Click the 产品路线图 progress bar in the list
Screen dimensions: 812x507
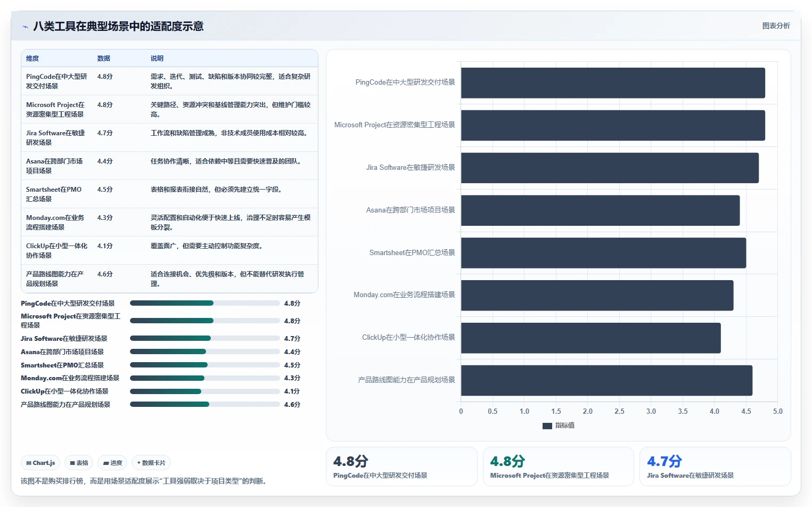click(x=205, y=404)
